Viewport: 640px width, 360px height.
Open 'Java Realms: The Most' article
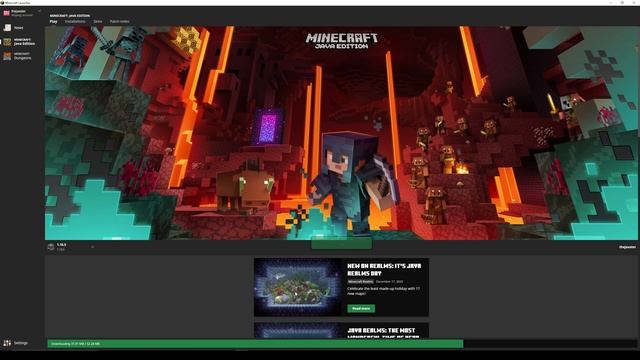[x=341, y=330]
